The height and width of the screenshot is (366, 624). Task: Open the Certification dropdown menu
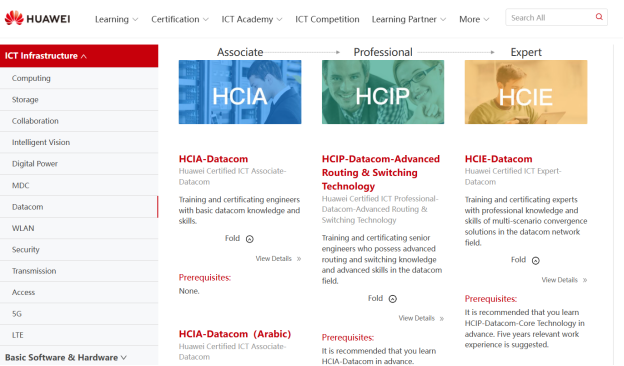click(x=179, y=19)
